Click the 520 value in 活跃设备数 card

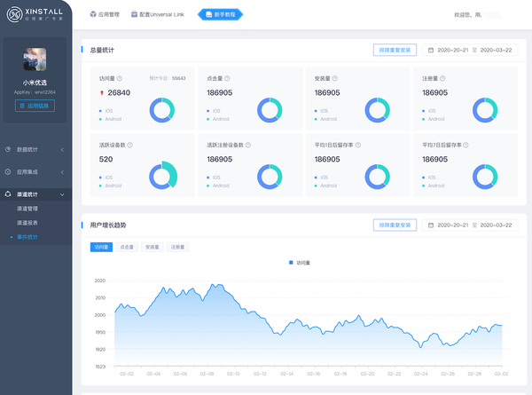(106, 159)
